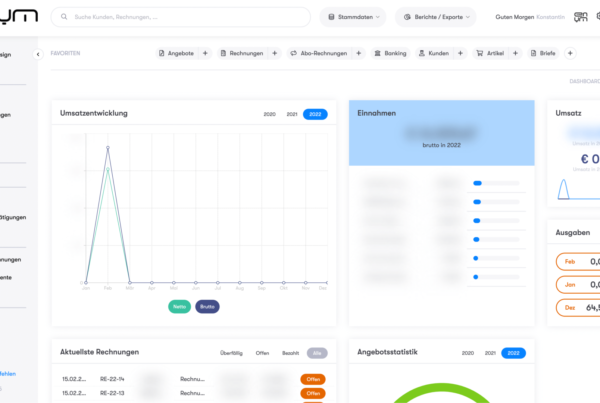The image size is (600, 403).
Task: Click the Stammdaten database icon
Action: (331, 18)
